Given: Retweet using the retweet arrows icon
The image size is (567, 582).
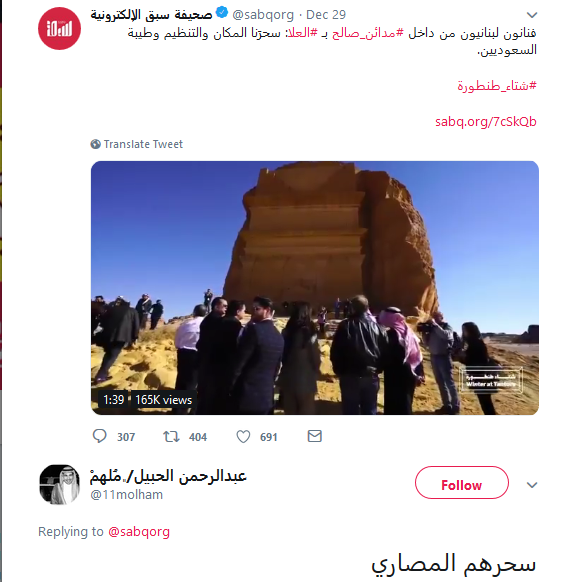Looking at the screenshot, I should point(171,436).
